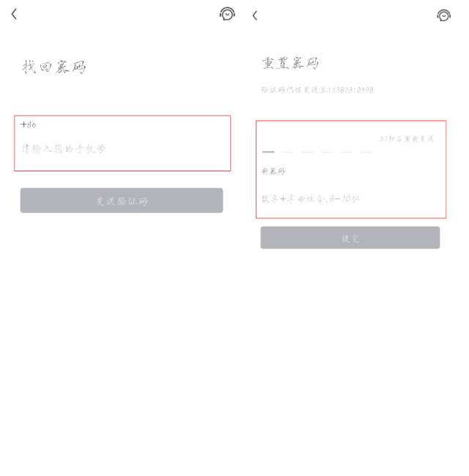Click the 提交 submit button

(350, 238)
